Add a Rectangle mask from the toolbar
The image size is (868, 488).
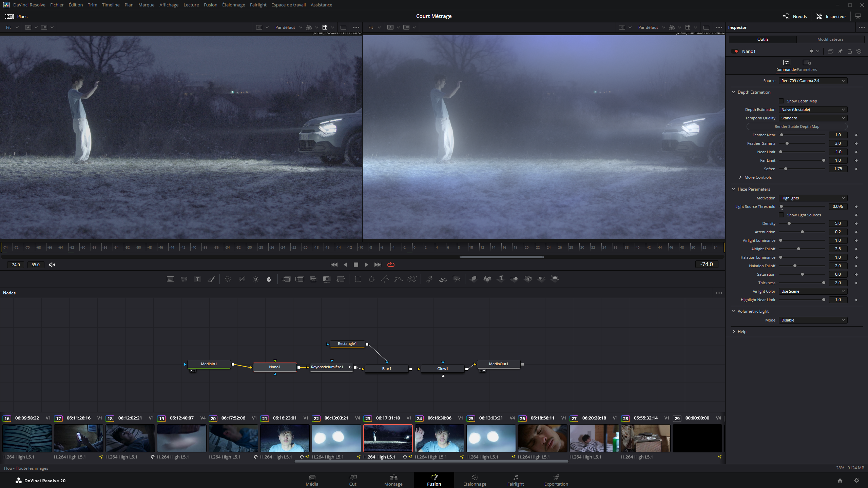pyautogui.click(x=358, y=279)
